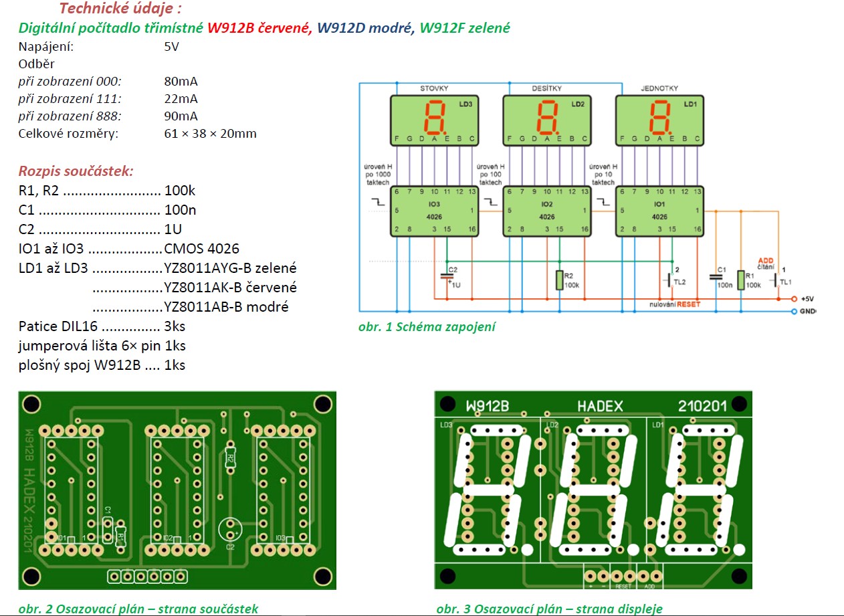Click the TL2 reset pushbutton symbol
Screen dimensions: 844x616
670,280
